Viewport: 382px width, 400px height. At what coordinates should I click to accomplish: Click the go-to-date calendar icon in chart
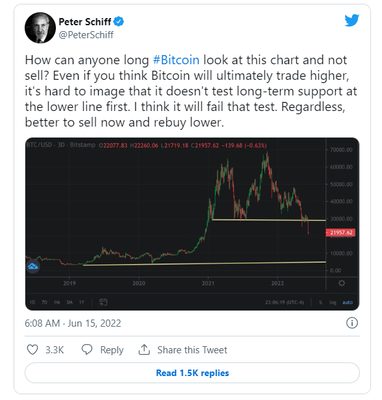point(103,302)
